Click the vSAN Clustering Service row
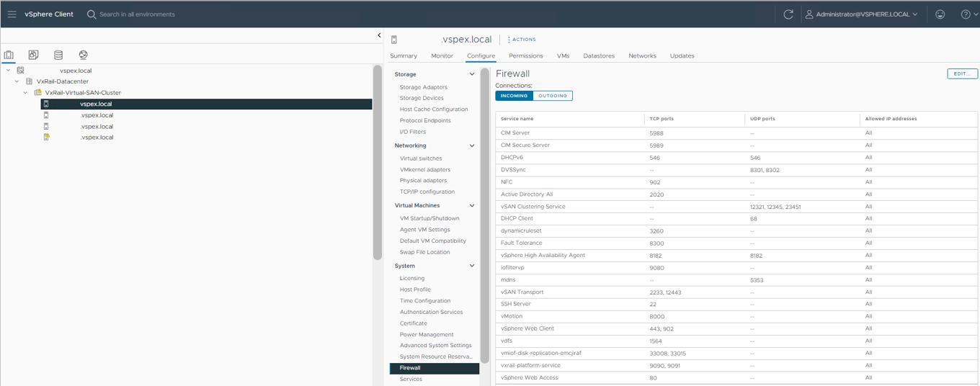The height and width of the screenshot is (386, 980). 736,207
